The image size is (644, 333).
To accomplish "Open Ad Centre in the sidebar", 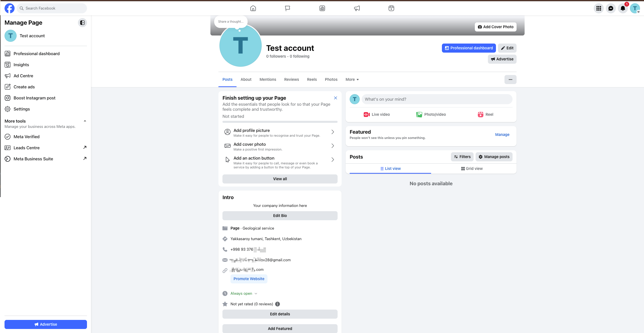I will pos(46,76).
